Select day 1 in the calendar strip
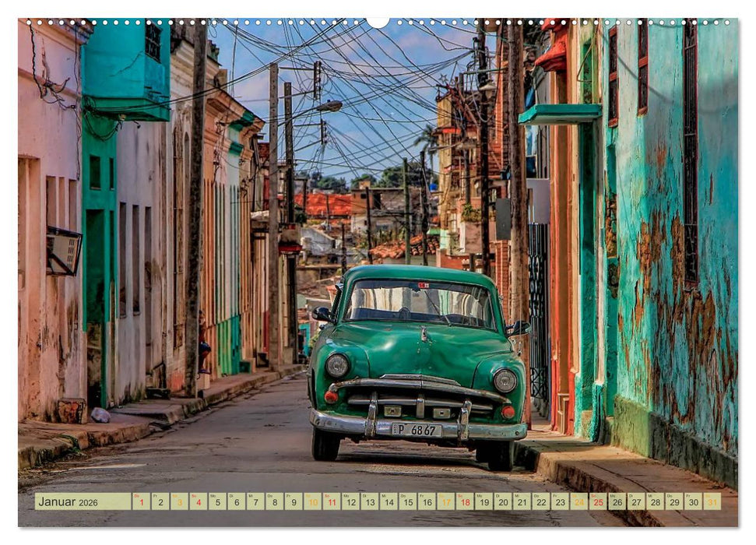This screenshot has width=756, height=545. (x=141, y=502)
